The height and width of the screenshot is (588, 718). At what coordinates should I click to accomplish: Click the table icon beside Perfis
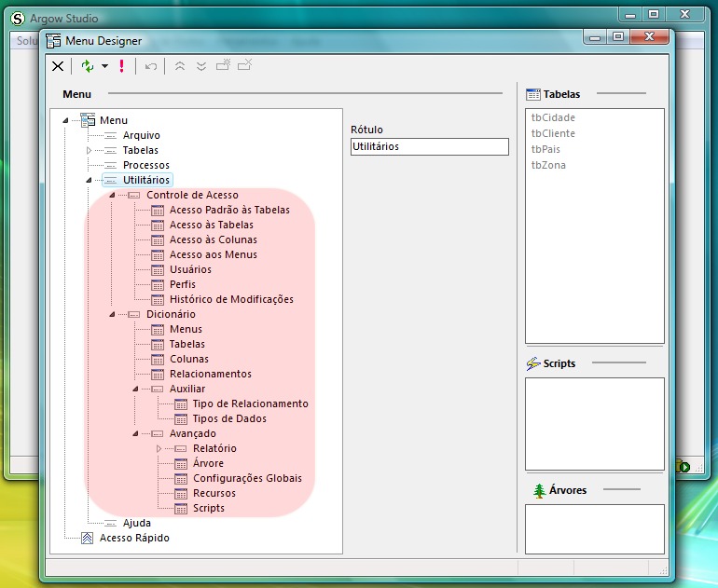point(158,284)
